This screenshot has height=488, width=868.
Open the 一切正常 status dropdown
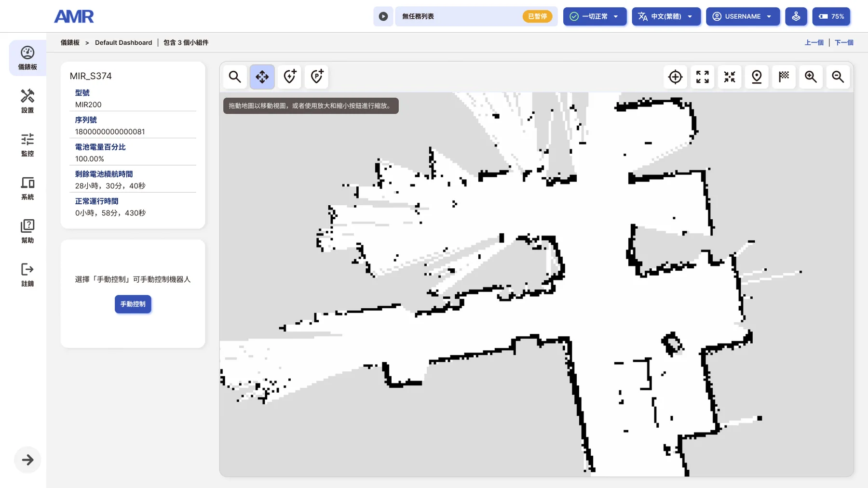click(595, 16)
